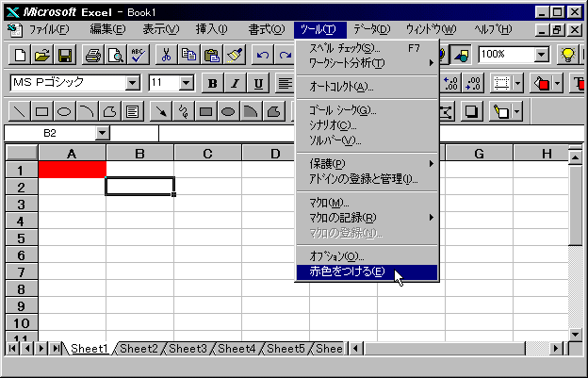Open the Pattern dropdown arrow on the drawing toolbar
Screen dimensions: 588x378
coord(517,111)
